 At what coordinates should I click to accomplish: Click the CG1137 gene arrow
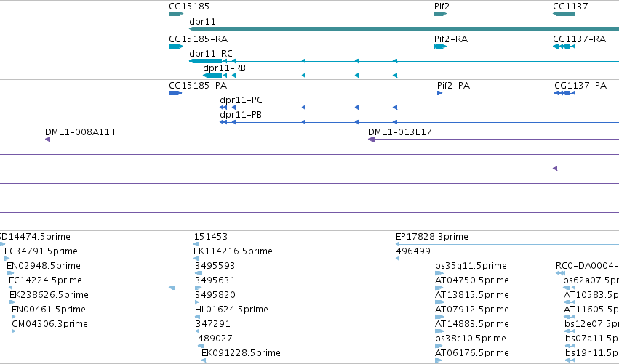[x=564, y=14]
